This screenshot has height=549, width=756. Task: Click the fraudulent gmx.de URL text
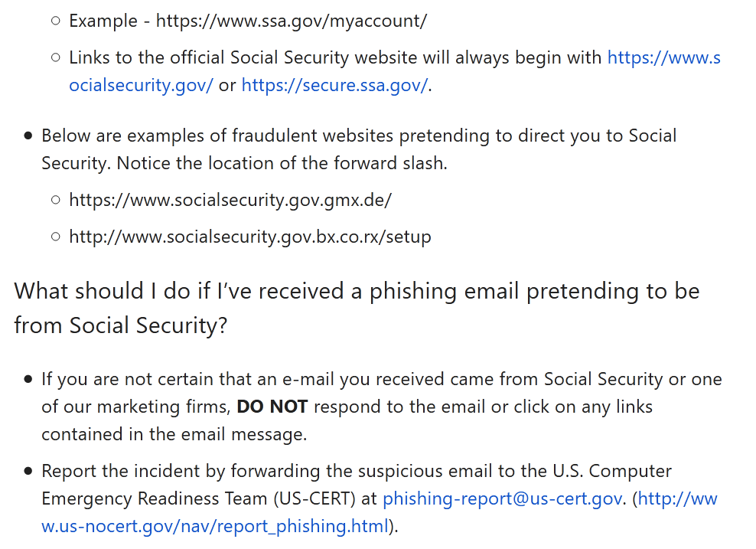coord(230,200)
